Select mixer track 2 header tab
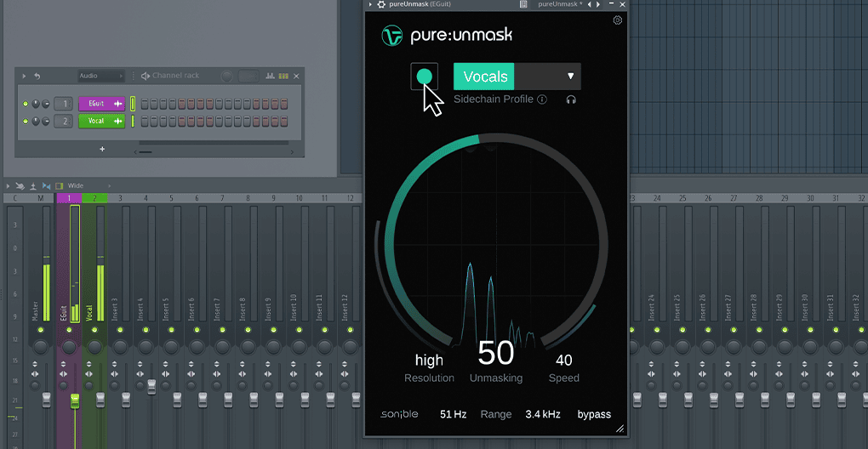This screenshot has height=449, width=868. tap(94, 198)
